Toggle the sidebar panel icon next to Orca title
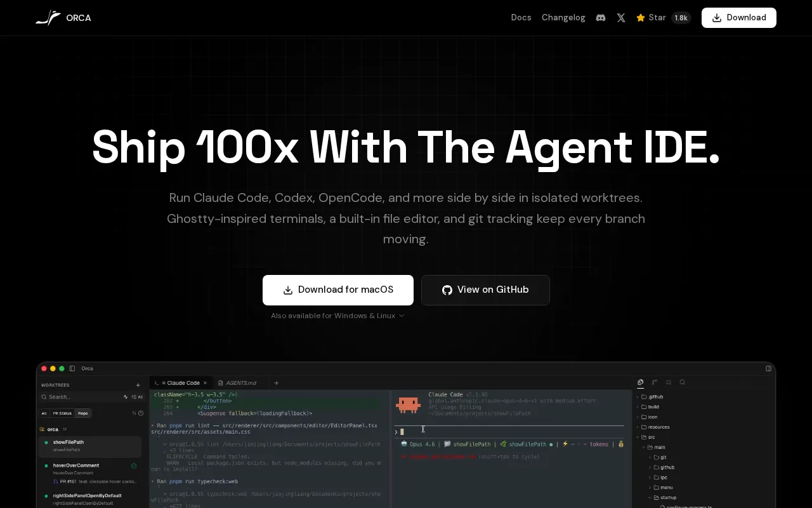812x508 pixels. (x=72, y=368)
